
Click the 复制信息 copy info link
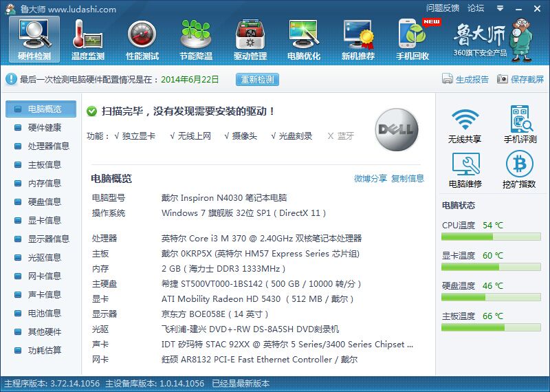pyautogui.click(x=408, y=179)
